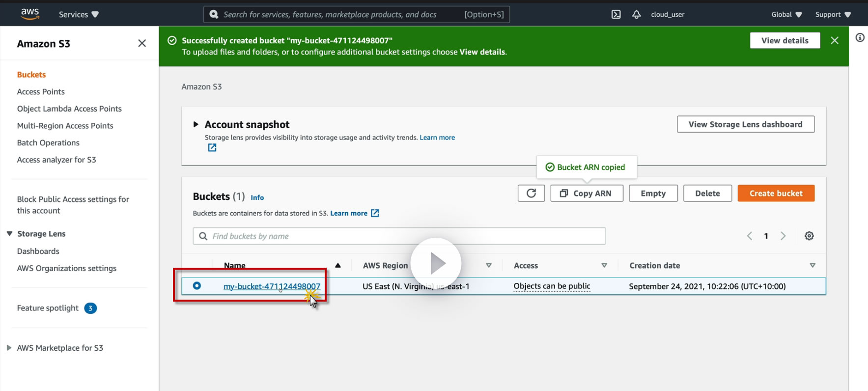Open the my-bucket-471124498007 link

tap(272, 286)
